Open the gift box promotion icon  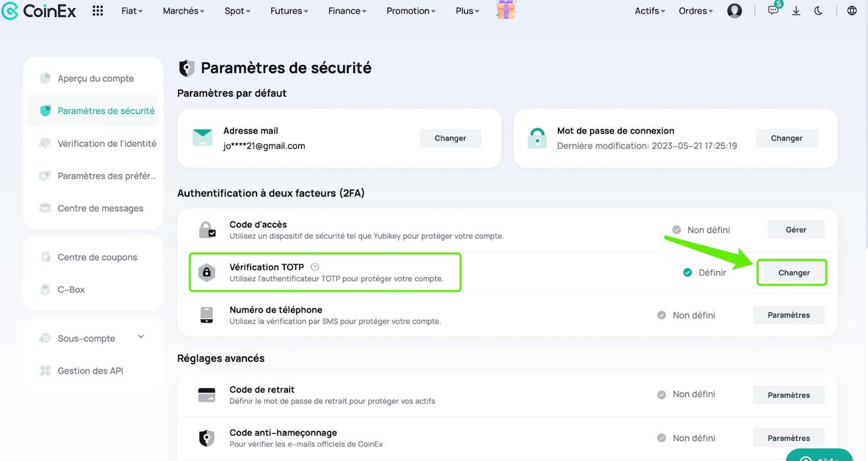(x=506, y=10)
